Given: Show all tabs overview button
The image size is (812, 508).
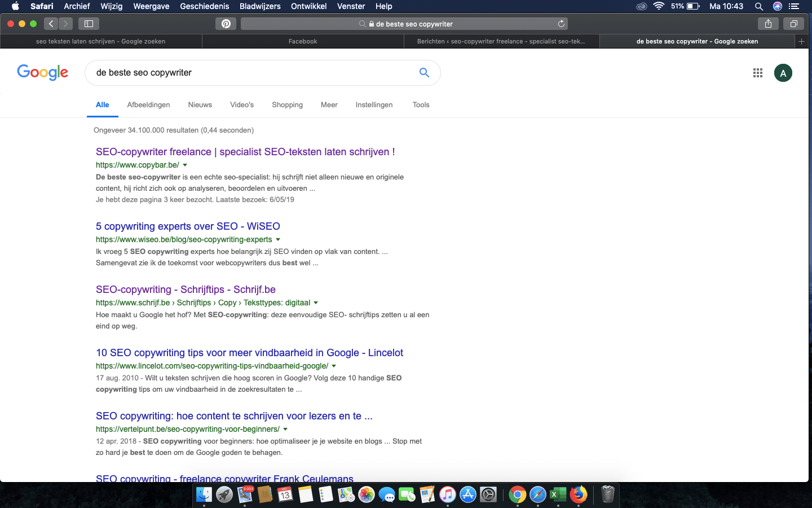Looking at the screenshot, I should pos(793,24).
